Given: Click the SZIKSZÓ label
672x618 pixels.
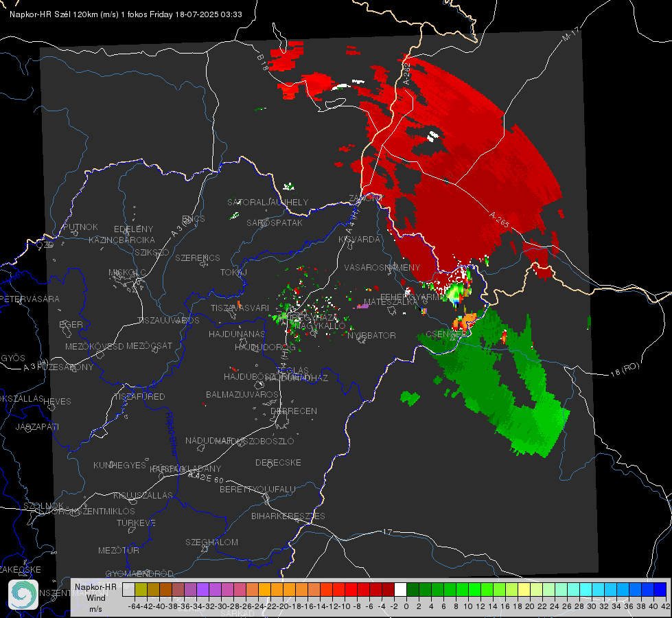Looking at the screenshot, I should [x=152, y=252].
